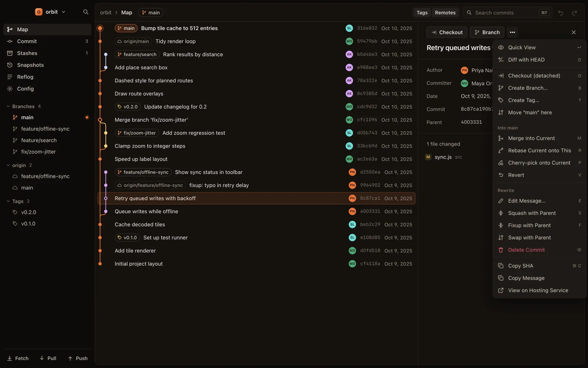Open Stashes in the sidebar
The width and height of the screenshot is (588, 368).
tap(47, 53)
